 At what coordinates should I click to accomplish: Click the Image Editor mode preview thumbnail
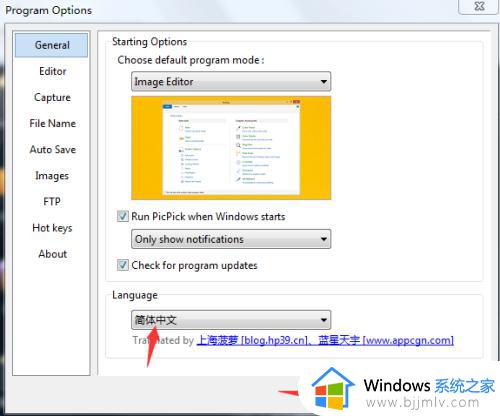(231, 148)
